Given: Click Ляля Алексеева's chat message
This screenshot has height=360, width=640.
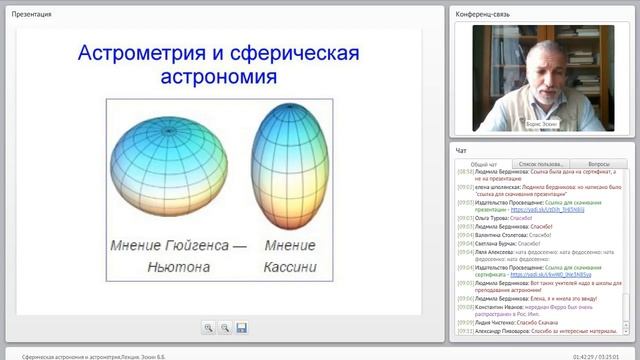Looking at the screenshot, I should click(536, 256).
